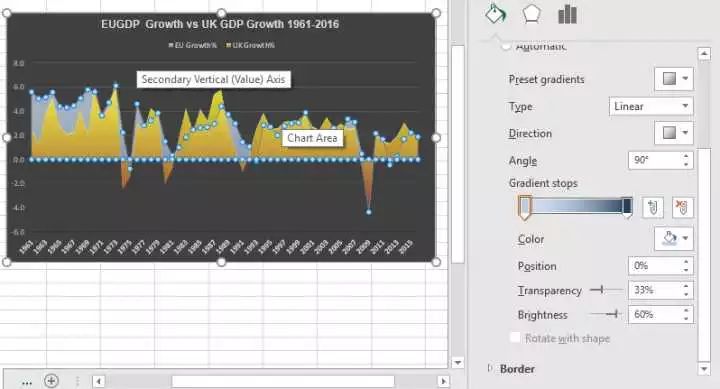This screenshot has width=720, height=389.
Task: Click the Transparency percentage field
Action: point(654,290)
